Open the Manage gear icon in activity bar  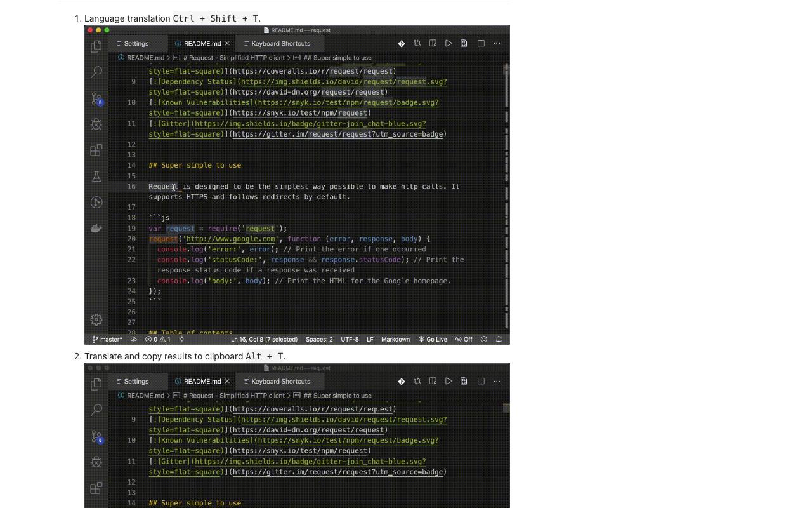coord(96,319)
